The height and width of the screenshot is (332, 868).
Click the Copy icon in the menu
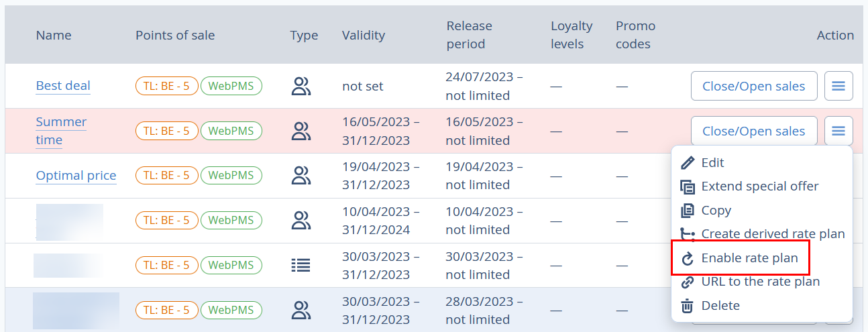688,211
